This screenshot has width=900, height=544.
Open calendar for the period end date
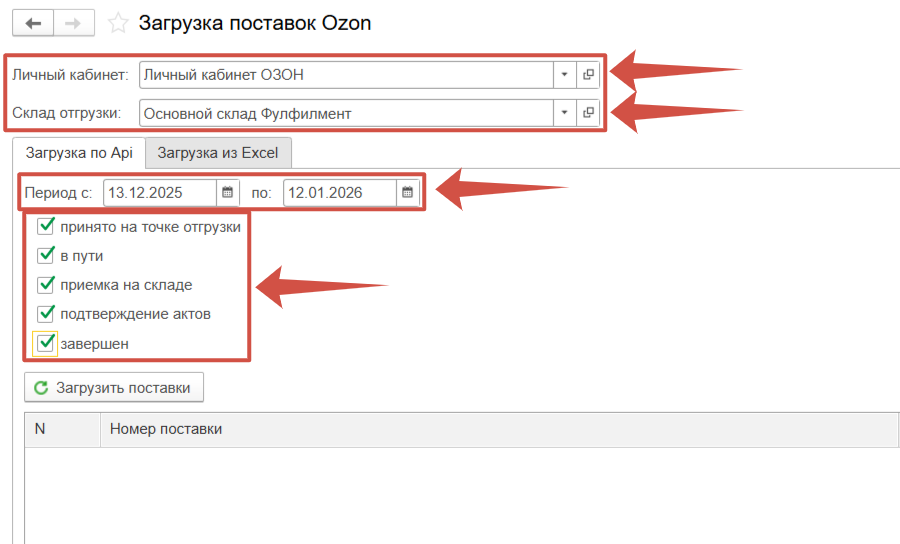click(x=407, y=192)
